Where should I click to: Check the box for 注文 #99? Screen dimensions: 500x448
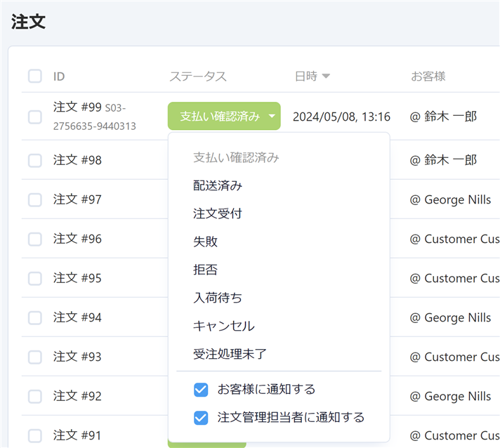(x=35, y=117)
